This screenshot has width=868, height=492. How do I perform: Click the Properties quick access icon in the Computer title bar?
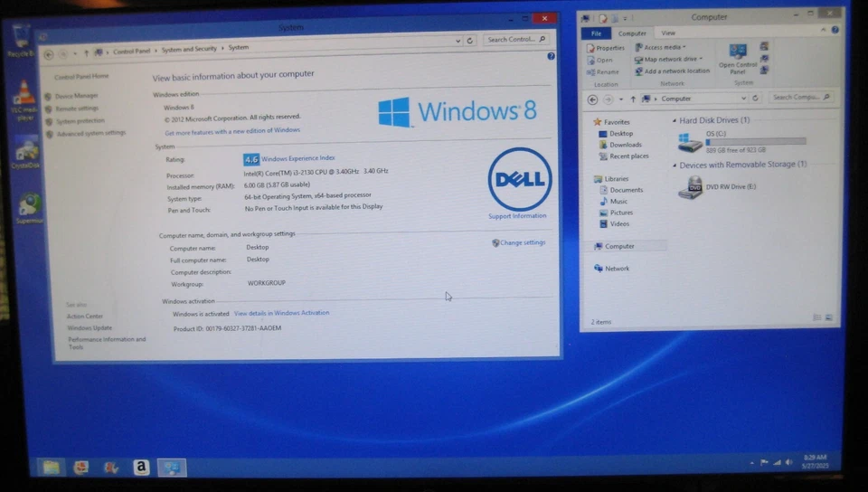click(x=602, y=18)
